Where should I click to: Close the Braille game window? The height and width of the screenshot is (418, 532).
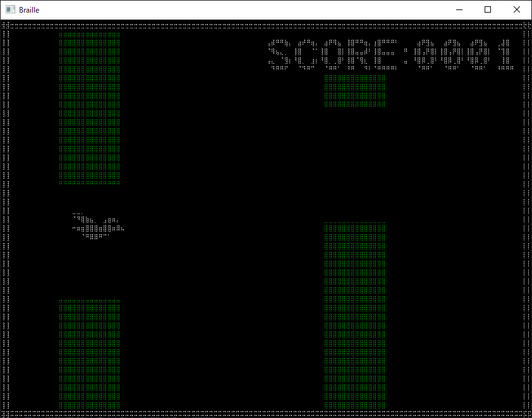click(516, 9)
